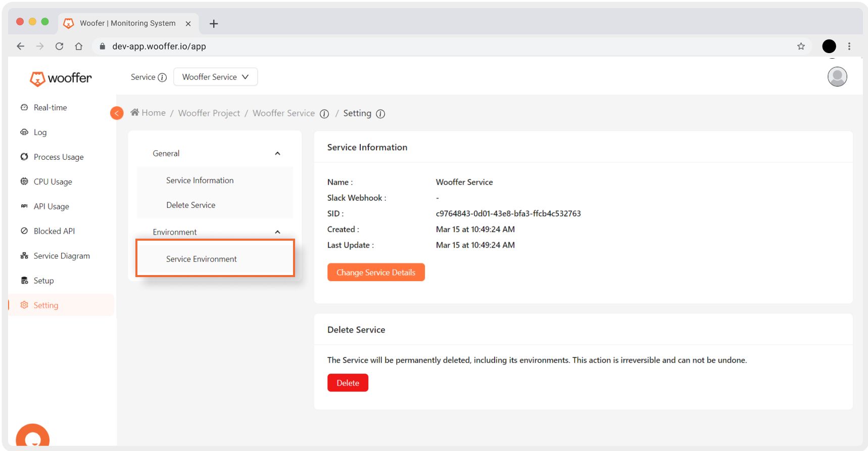The image size is (868, 451).
Task: Click the Home breadcrumb house icon
Action: tap(135, 112)
